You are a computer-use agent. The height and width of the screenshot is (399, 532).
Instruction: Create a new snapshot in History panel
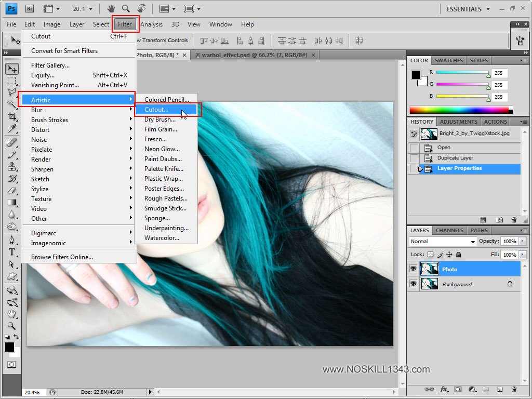click(x=499, y=220)
